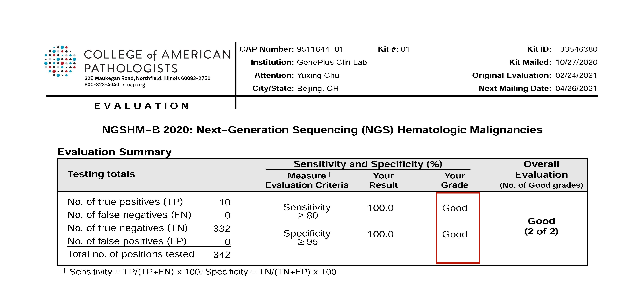This screenshot has height=282, width=644.
Task: Click the Your Grade column header
Action: click(455, 180)
